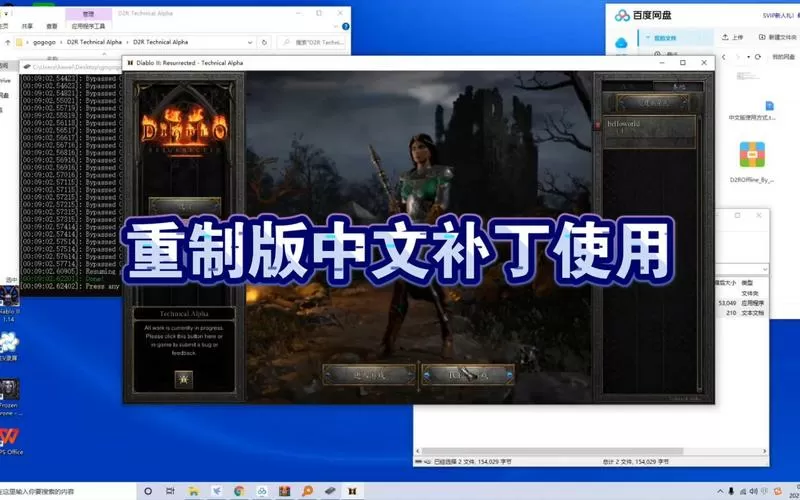Go back in Baidu Netdisk navigation
Viewport: 800px width, 500px height.
(x=723, y=57)
